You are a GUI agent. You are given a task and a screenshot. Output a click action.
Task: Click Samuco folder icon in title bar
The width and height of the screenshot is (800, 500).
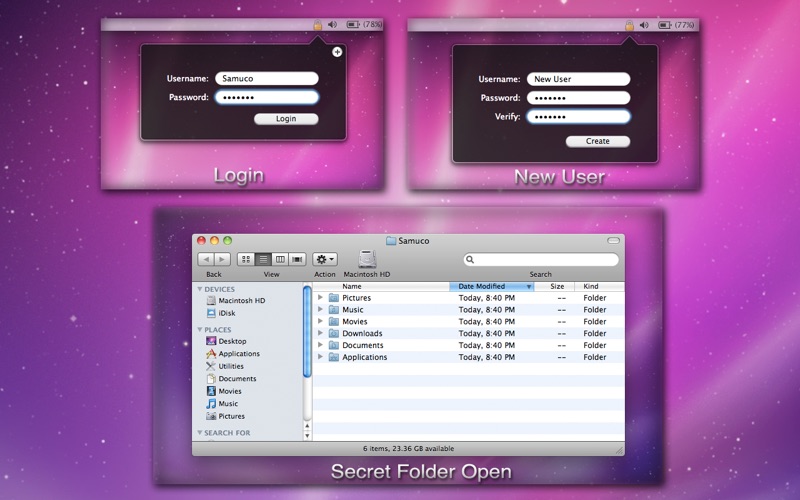point(391,240)
